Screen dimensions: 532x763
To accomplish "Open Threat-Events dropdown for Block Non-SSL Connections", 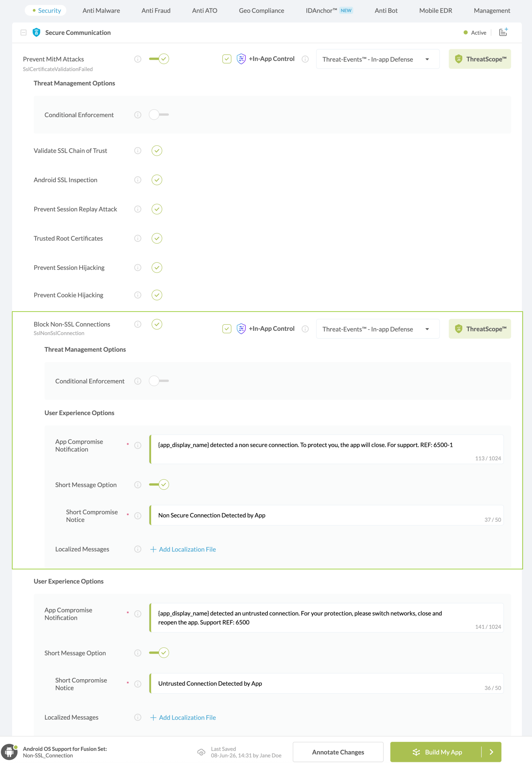I will click(x=378, y=329).
